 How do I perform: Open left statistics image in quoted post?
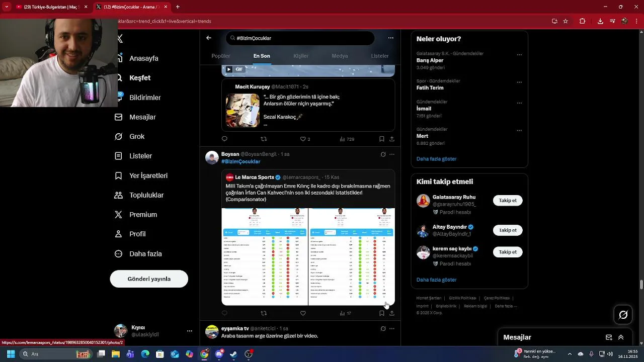pyautogui.click(x=265, y=256)
